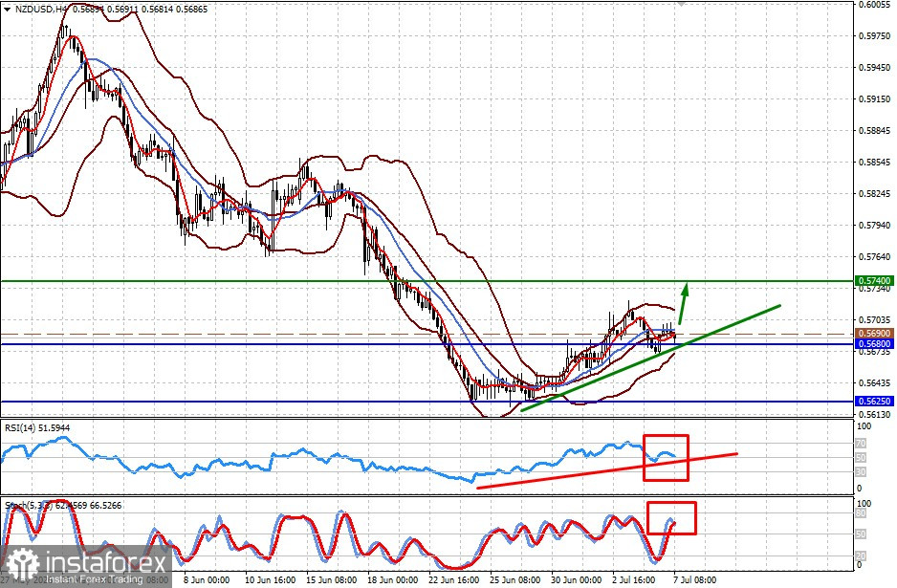Click the 0.59750 price axis label
897x588 pixels.
pyautogui.click(x=875, y=35)
